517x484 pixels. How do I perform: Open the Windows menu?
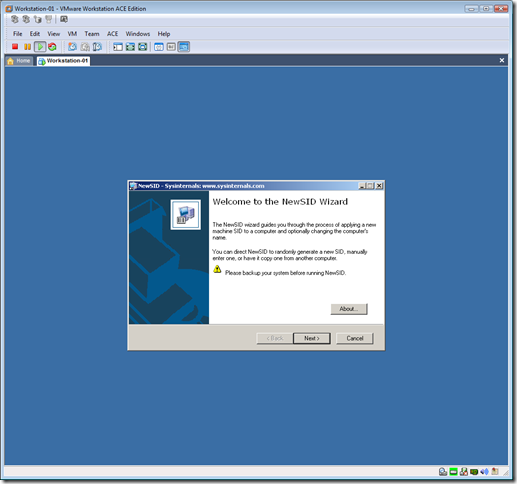[138, 34]
